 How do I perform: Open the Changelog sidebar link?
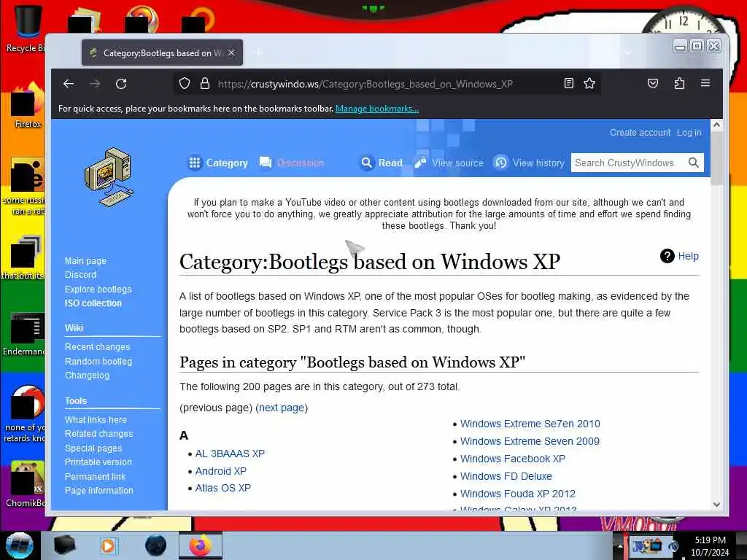tap(88, 376)
